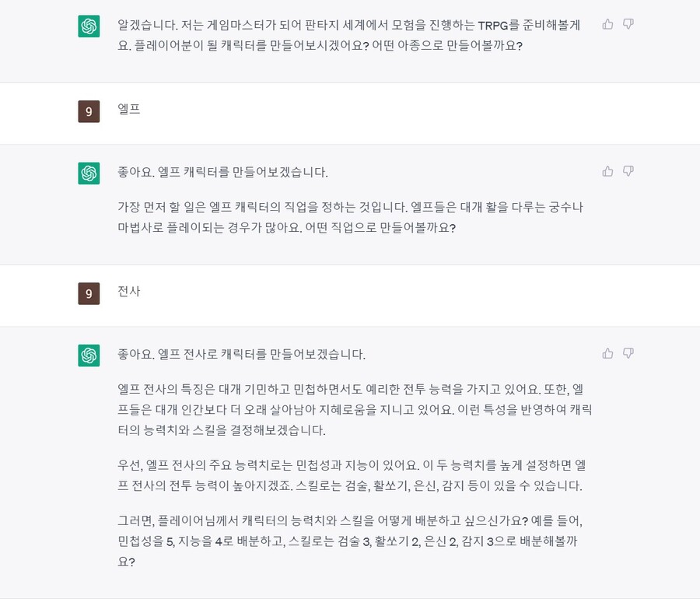Toggle thumbs up on the elf warrior response

pos(607,352)
